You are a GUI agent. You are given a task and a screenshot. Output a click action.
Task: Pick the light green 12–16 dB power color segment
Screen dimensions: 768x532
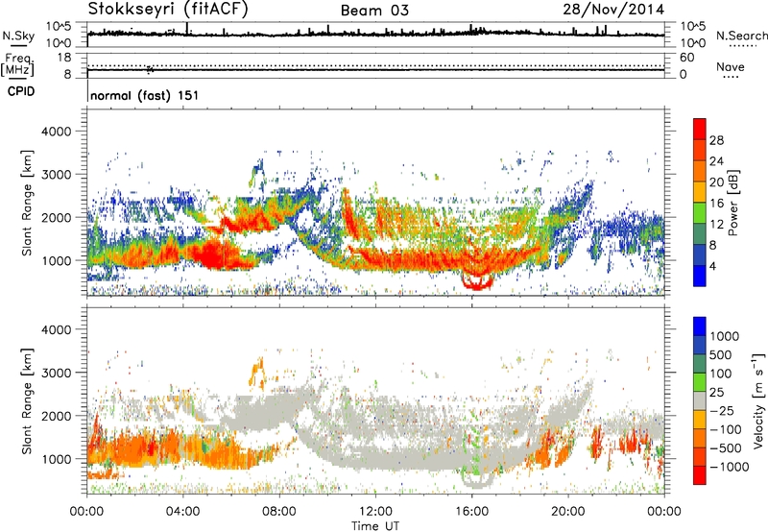[700, 214]
